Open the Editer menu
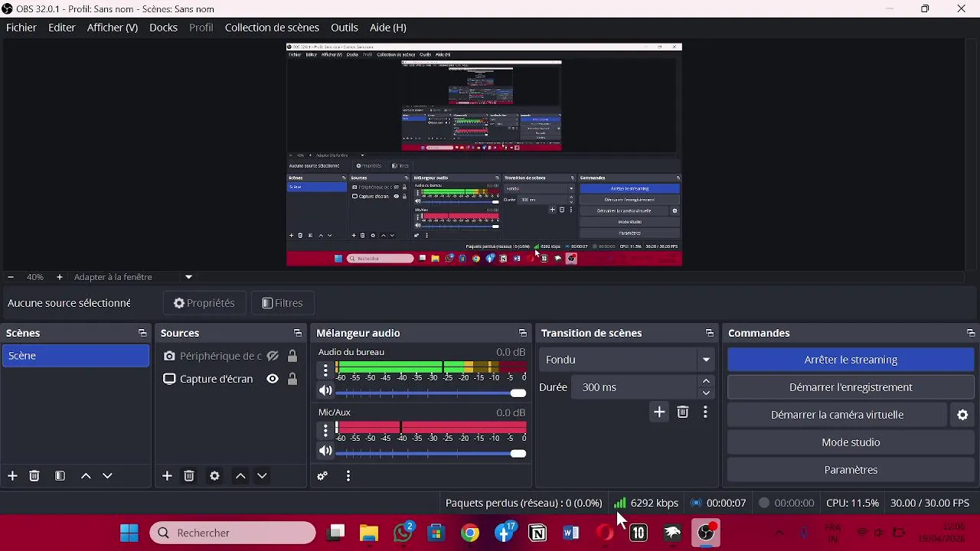The width and height of the screenshot is (980, 551). [x=62, y=28]
